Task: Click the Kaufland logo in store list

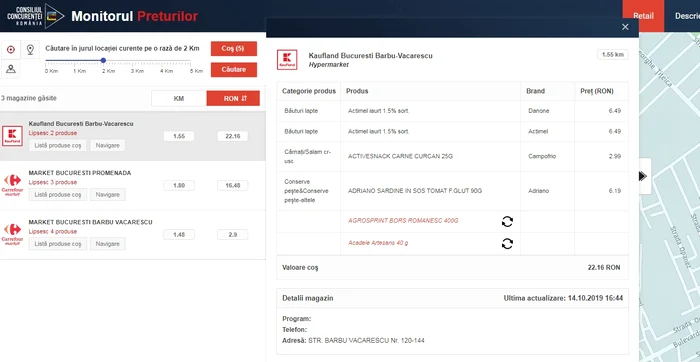Action: 12,136
